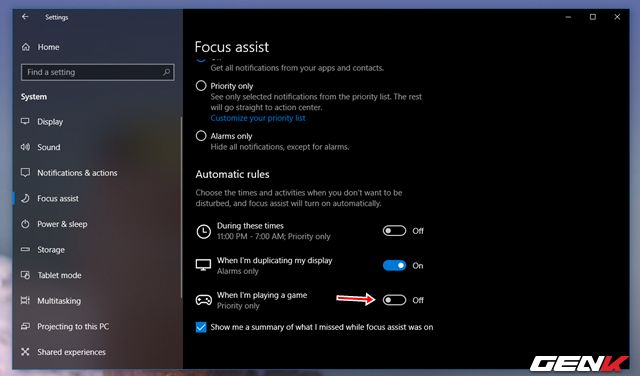Maximize the Settings window
Viewport: 640px width, 376px height.
593,17
